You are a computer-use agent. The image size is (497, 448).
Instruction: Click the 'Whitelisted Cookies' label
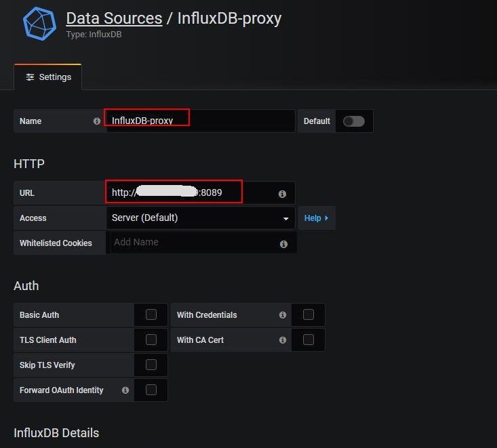point(56,243)
